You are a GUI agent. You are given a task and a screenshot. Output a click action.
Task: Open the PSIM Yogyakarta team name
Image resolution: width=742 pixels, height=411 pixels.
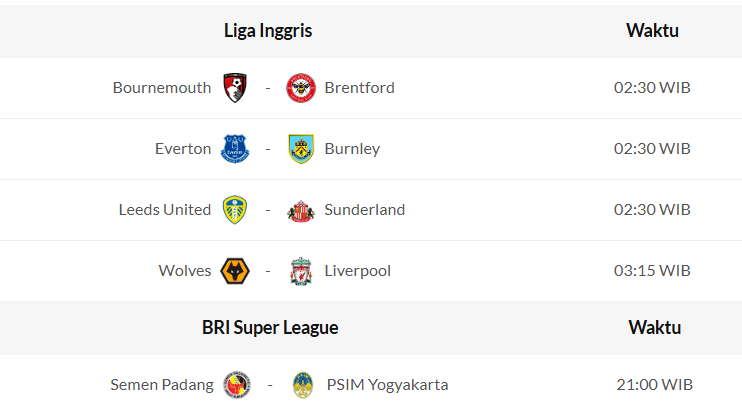[386, 385]
